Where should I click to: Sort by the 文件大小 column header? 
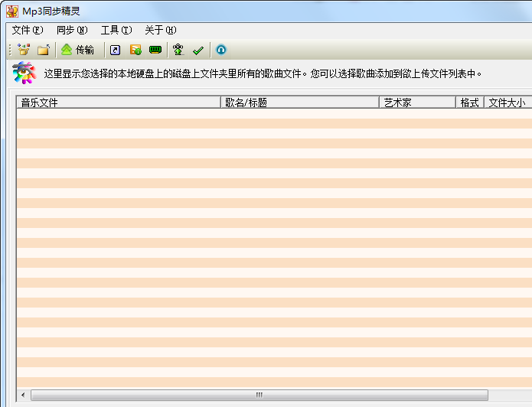click(508, 103)
